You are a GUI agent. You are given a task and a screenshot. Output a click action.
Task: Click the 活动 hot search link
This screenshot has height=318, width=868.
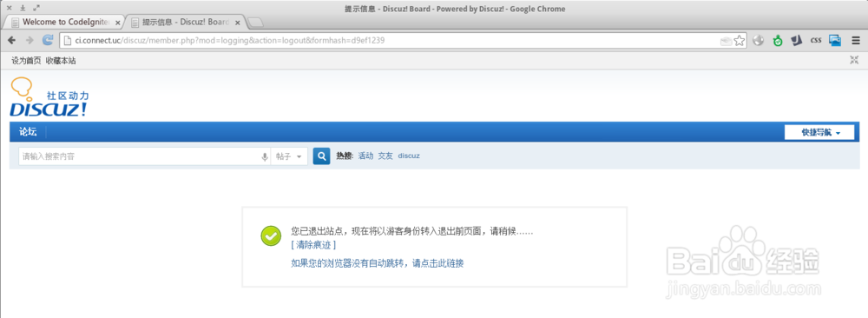tap(366, 156)
